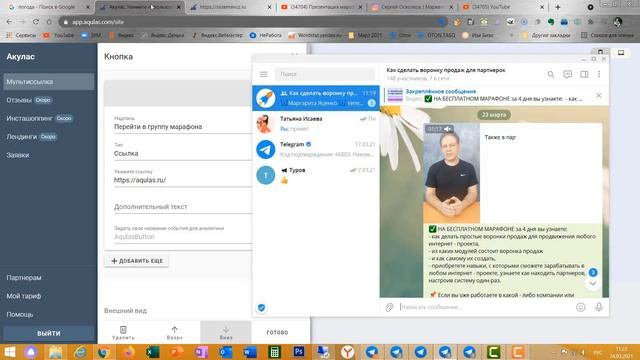Open the Wordstat.yandex.ru bookmark

[315, 36]
